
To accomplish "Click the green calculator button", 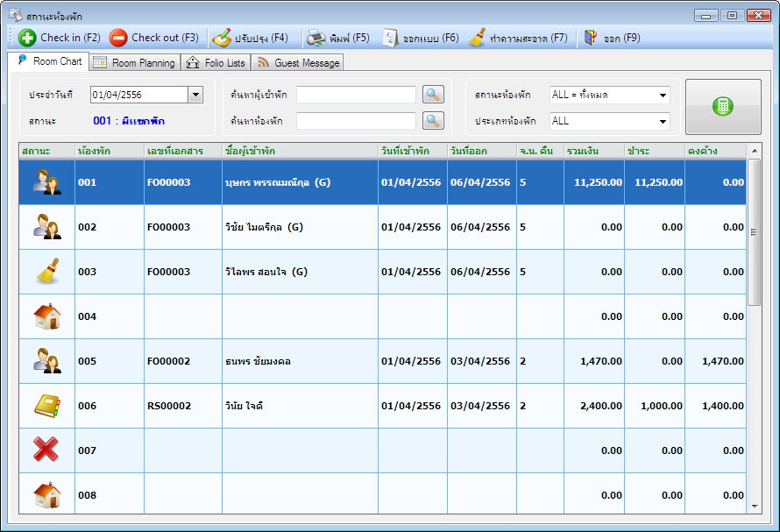I will 723,107.
